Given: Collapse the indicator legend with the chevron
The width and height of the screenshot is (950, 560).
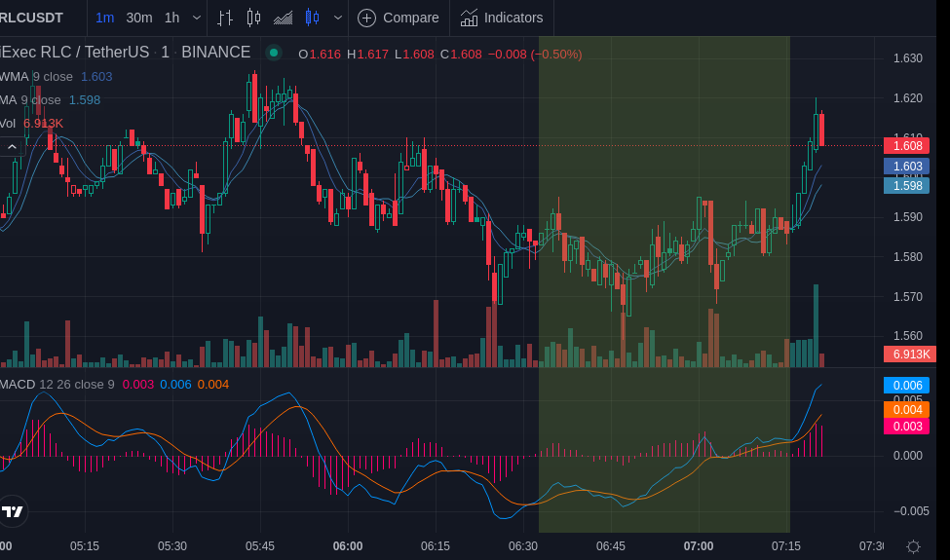Looking at the screenshot, I should (x=12, y=146).
